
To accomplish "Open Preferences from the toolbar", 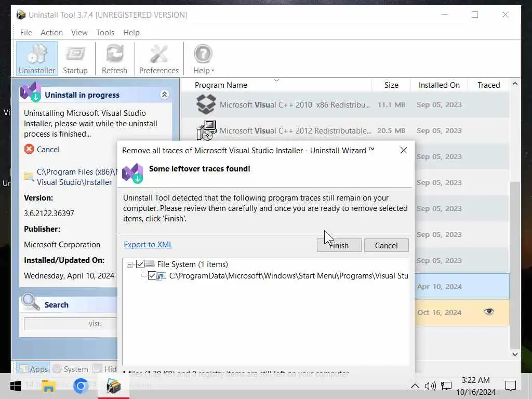I will coord(159,58).
